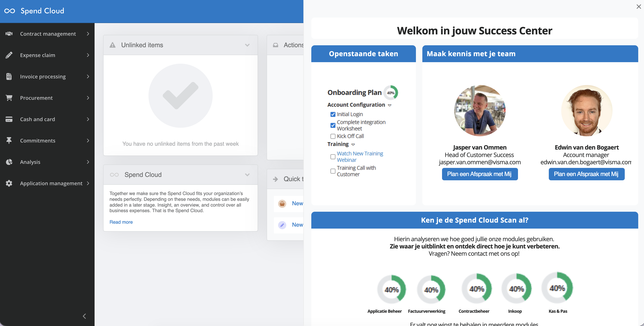
Task: Click the Contract management handshake icon
Action: coord(9,34)
